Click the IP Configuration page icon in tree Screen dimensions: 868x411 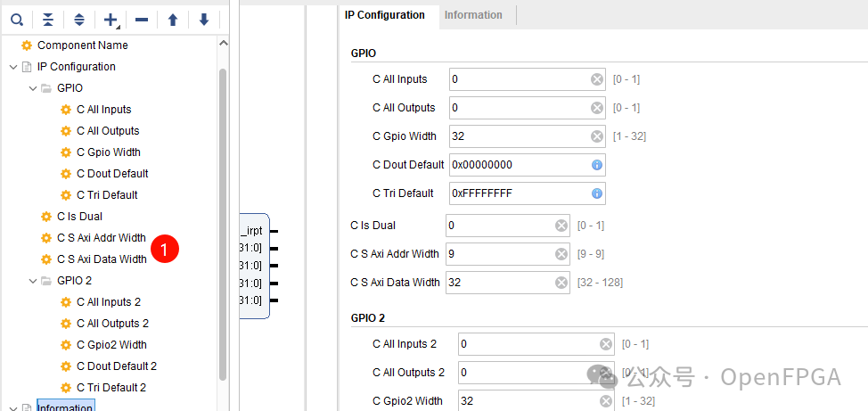(x=27, y=67)
